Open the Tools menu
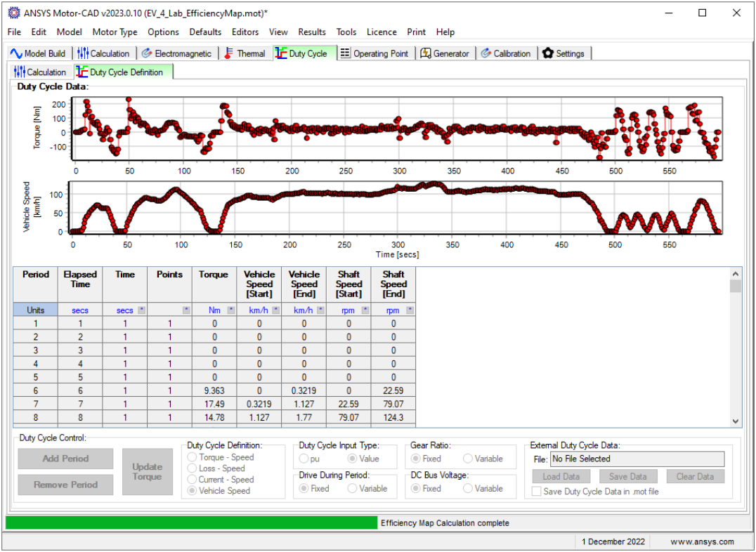The image size is (756, 552). point(346,32)
